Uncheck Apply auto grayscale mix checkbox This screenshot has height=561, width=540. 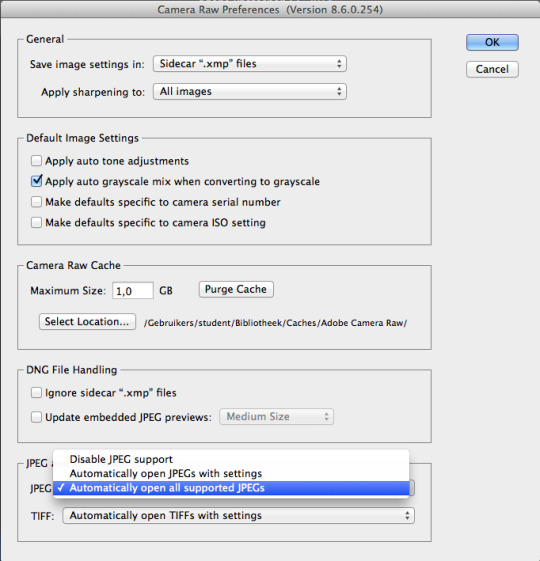[x=36, y=181]
